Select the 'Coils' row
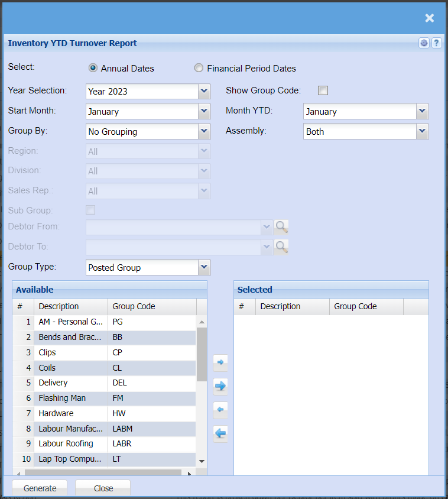The width and height of the screenshot is (448, 499). (104, 368)
